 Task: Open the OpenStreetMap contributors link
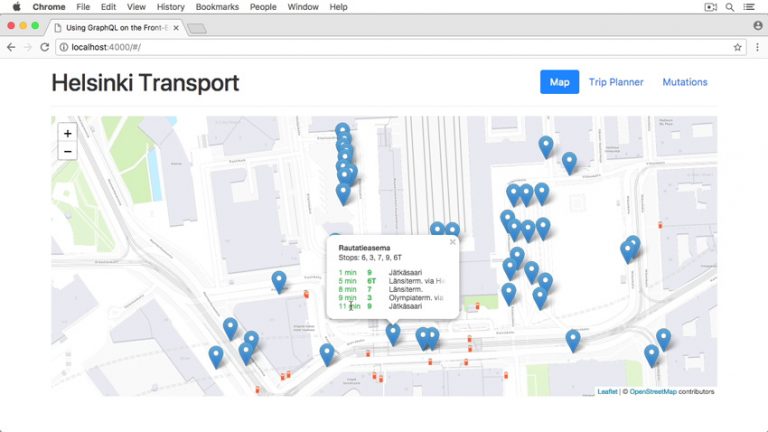(653, 391)
